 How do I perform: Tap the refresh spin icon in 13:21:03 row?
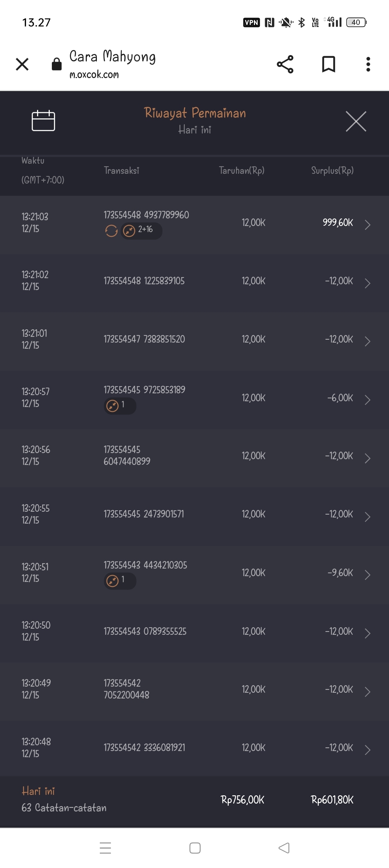(x=111, y=231)
